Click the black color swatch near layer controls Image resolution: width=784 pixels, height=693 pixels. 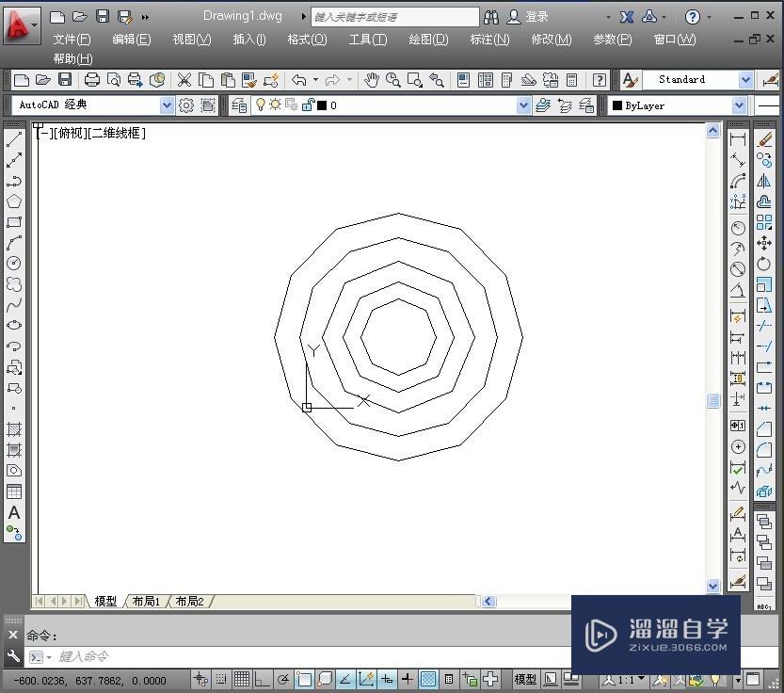(x=321, y=105)
